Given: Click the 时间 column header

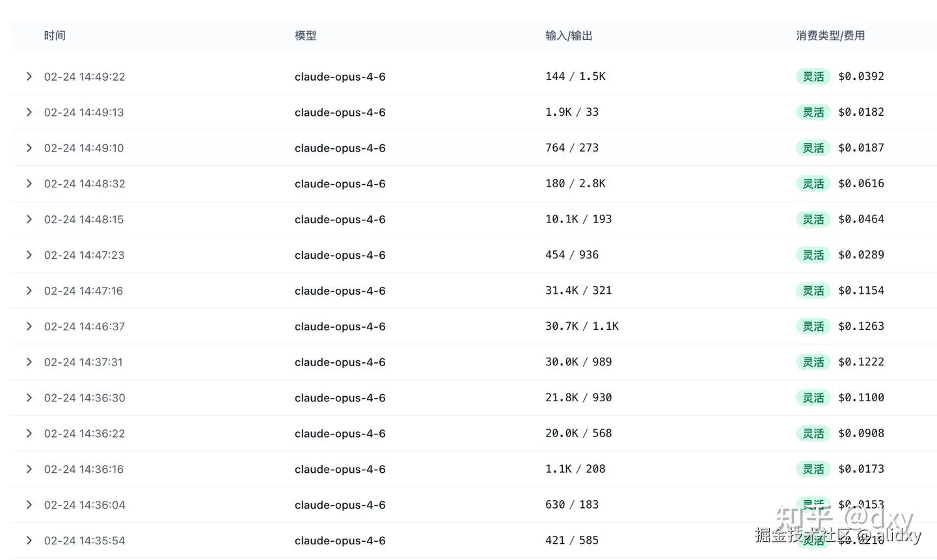Looking at the screenshot, I should click(x=55, y=36).
